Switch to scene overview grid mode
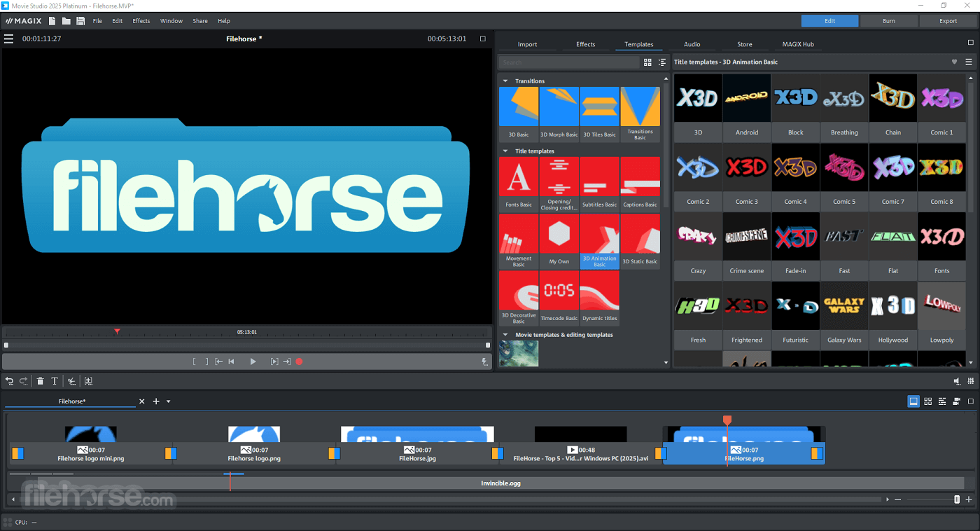Image resolution: width=980 pixels, height=531 pixels. point(927,401)
